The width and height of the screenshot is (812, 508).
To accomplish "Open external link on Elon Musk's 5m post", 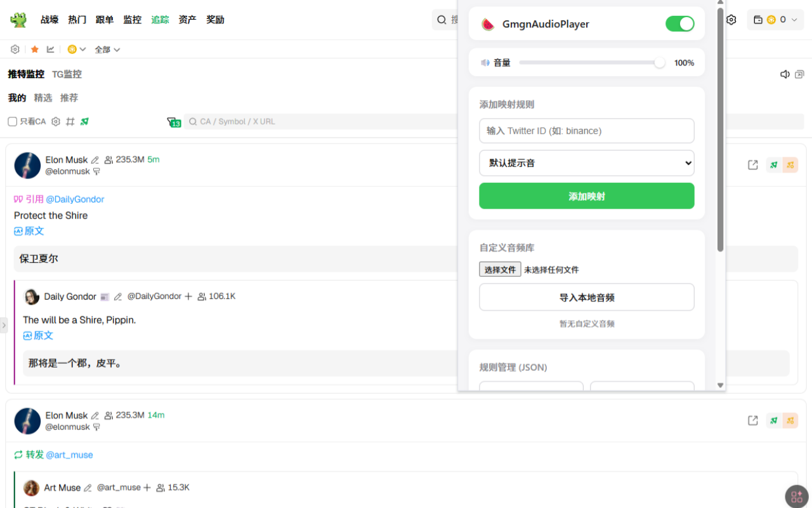I will click(753, 165).
